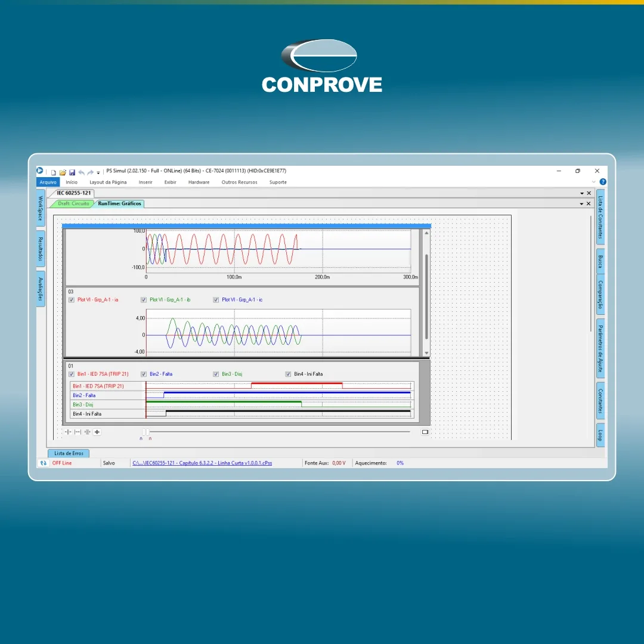
Task: Open the help icon in the ribbon
Action: [x=602, y=181]
